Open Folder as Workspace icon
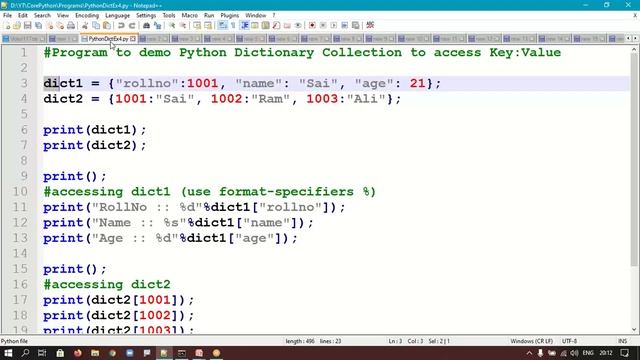 click(x=287, y=25)
